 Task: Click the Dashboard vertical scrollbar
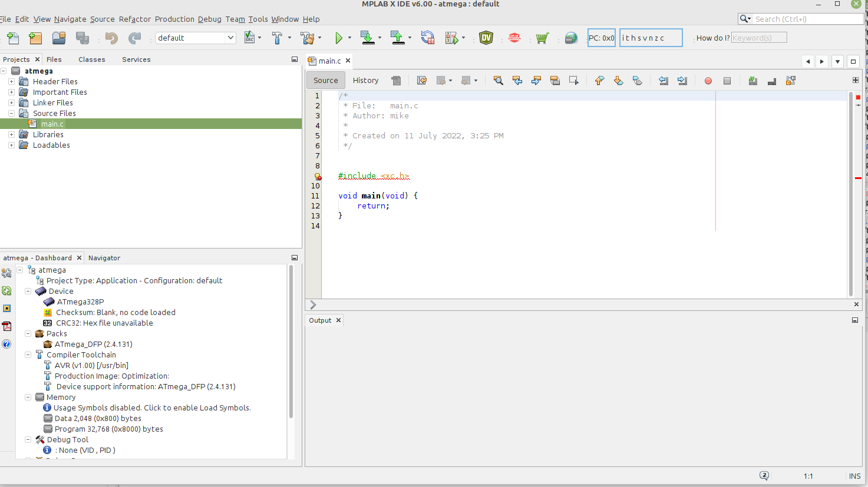(291, 342)
